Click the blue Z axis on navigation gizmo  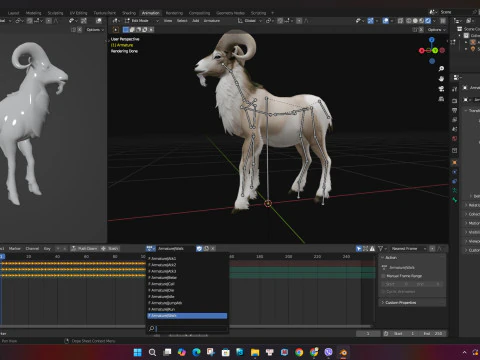tap(432, 40)
